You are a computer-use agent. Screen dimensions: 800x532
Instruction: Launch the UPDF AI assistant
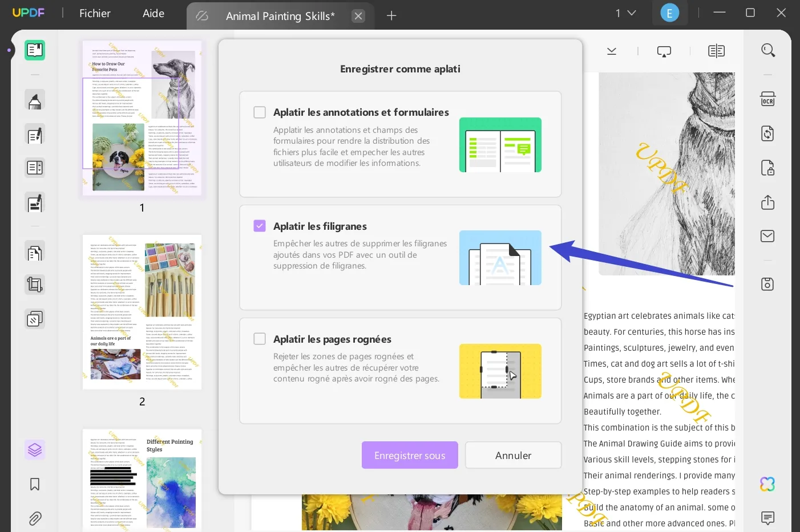click(x=767, y=484)
